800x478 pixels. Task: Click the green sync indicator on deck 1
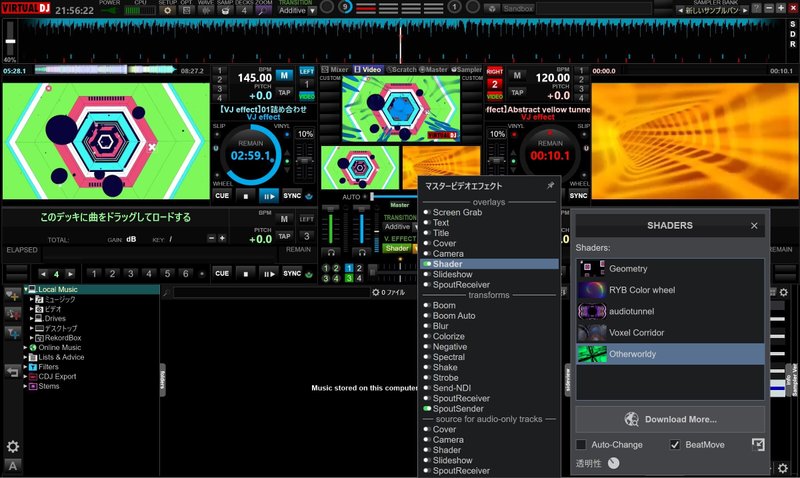pyautogui.click(x=309, y=196)
